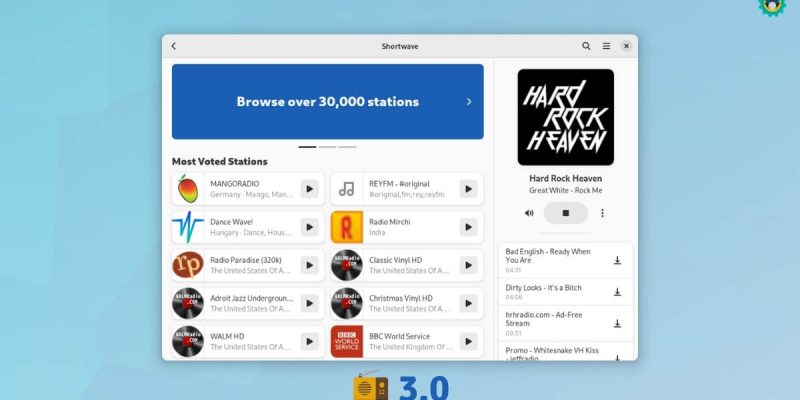Select Classic Vinyl HD station name
800x400 pixels.
395,260
